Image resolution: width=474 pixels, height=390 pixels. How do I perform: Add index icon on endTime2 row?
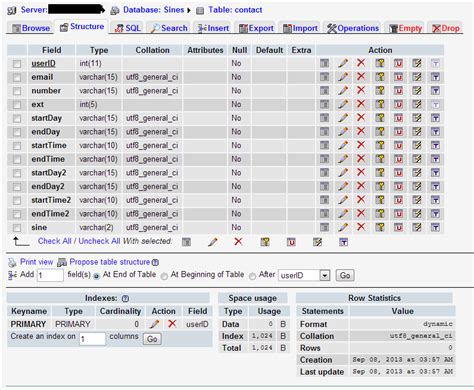(417, 213)
